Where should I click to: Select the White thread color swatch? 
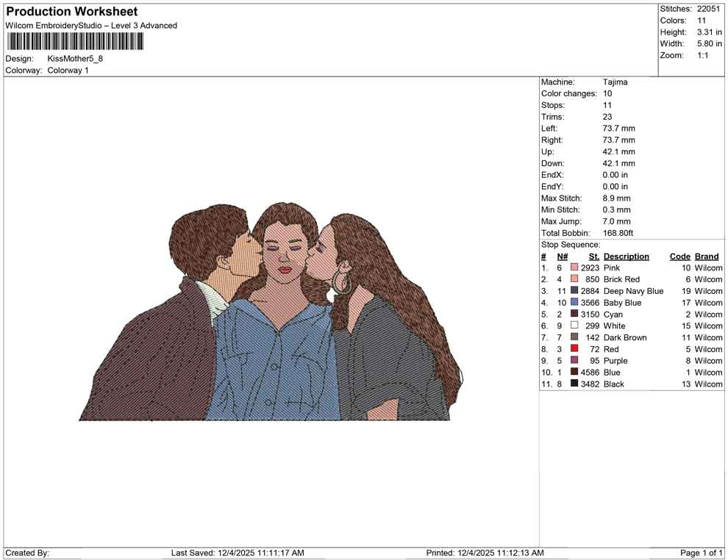pos(574,326)
